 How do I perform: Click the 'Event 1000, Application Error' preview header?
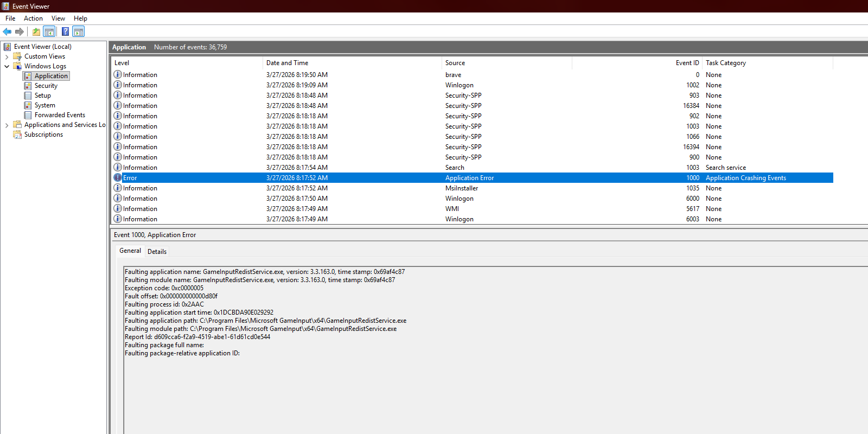(x=155, y=235)
